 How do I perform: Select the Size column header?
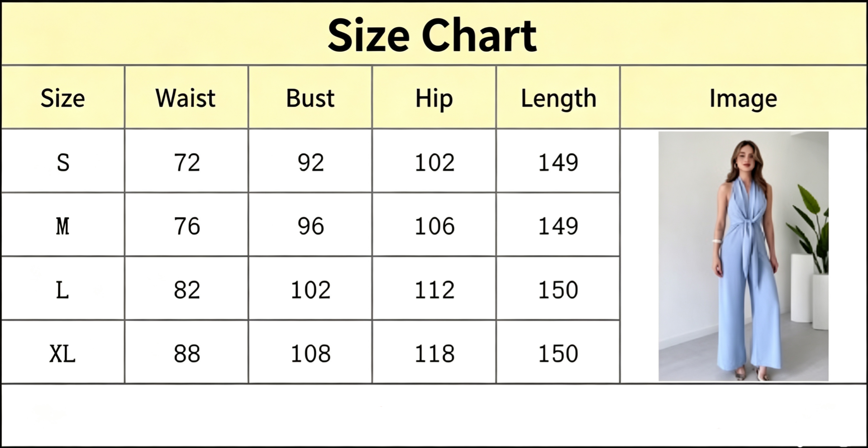[63, 98]
